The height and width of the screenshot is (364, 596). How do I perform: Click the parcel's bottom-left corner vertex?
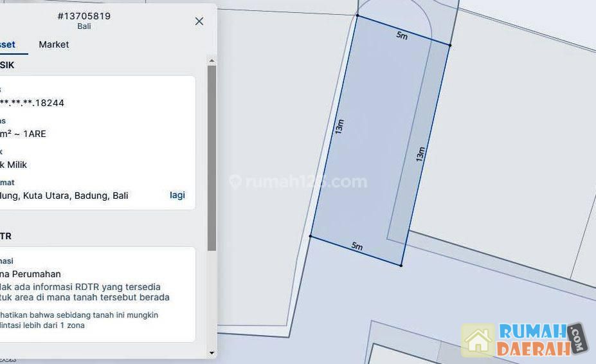tap(311, 236)
